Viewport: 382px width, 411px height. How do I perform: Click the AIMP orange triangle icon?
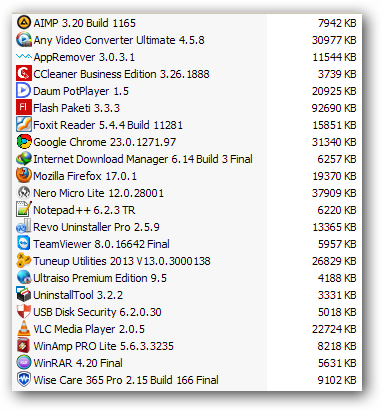click(24, 22)
